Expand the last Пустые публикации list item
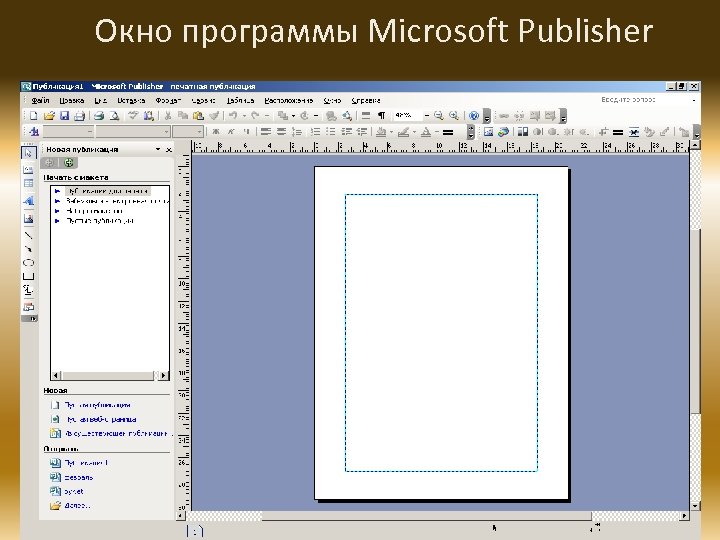 pyautogui.click(x=57, y=221)
